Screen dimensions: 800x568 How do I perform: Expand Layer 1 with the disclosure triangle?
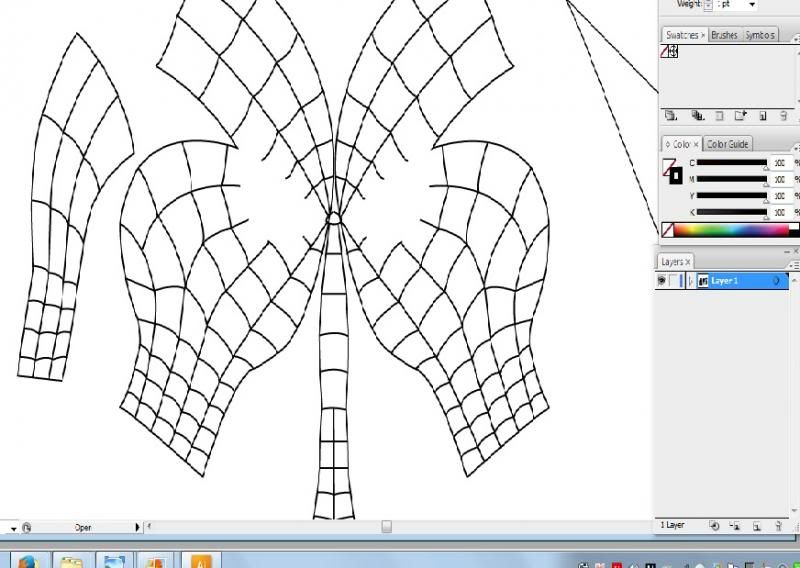click(690, 281)
